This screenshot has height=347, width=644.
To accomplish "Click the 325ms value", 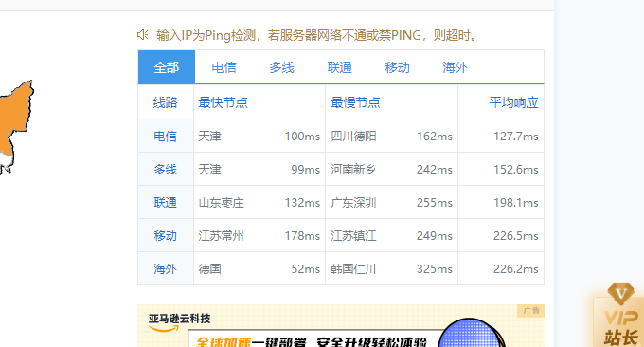I will (435, 269).
